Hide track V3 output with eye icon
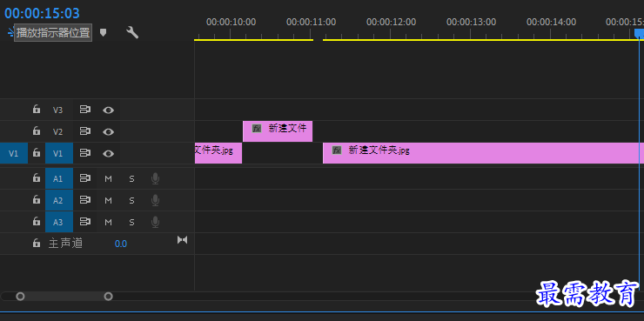The width and height of the screenshot is (644, 321). coord(108,110)
